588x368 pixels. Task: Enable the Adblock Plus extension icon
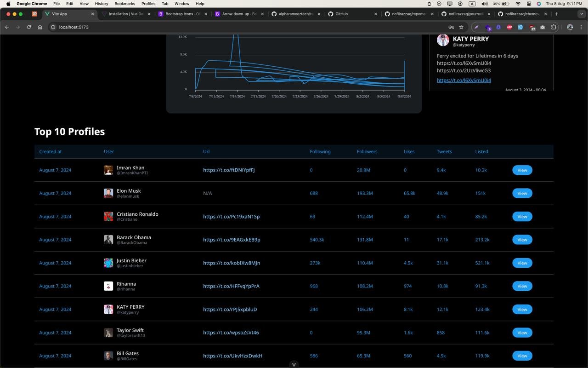pos(509,27)
